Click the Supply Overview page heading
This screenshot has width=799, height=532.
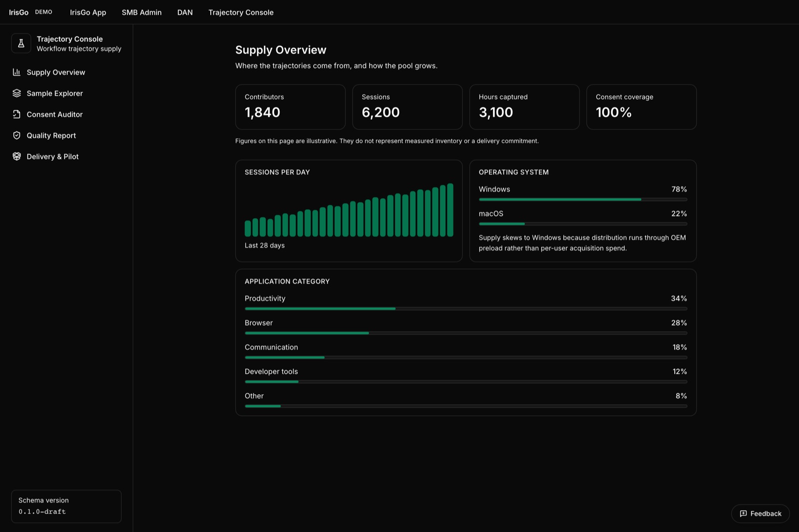(281, 50)
